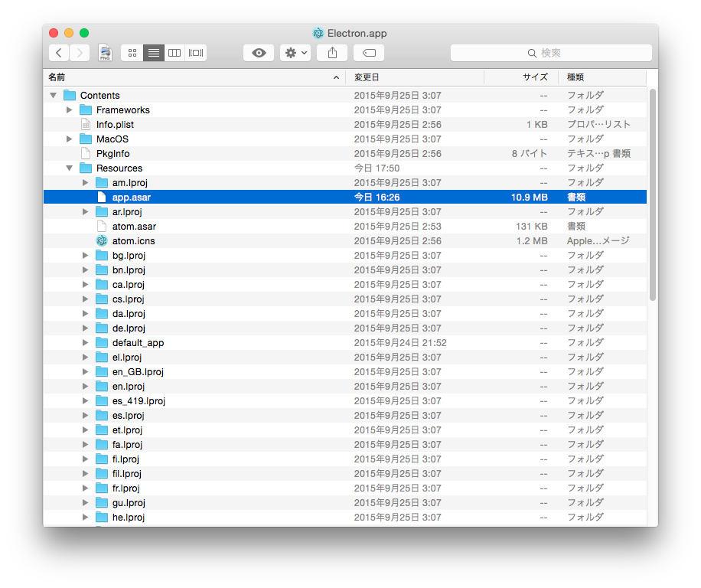This screenshot has width=701, height=588.
Task: Click the 今日 17:50 date of Resources
Action: coord(377,168)
